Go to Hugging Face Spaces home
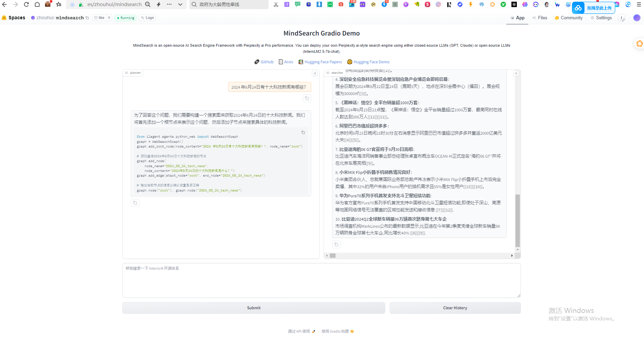Image resolution: width=644 pixels, height=338 pixels. click(x=14, y=18)
